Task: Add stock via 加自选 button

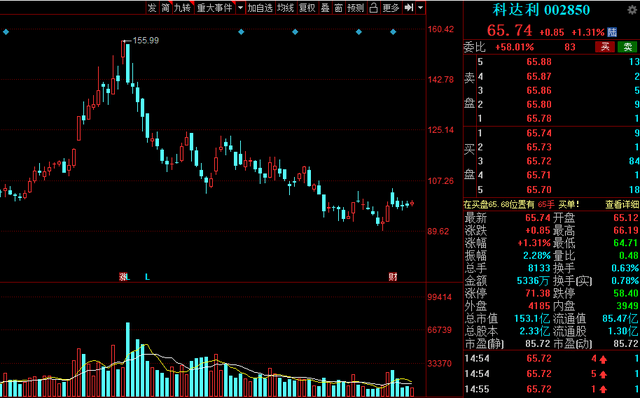Action: tap(260, 8)
